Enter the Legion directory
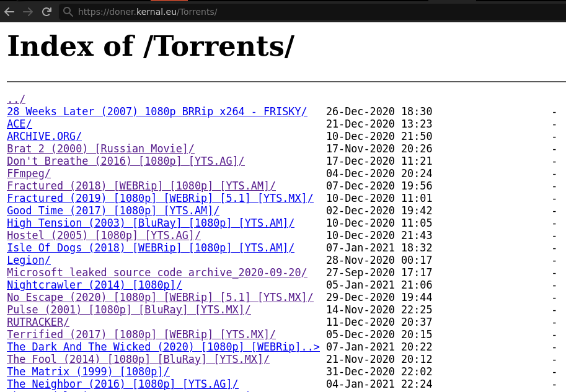566x392 pixels. tap(29, 260)
